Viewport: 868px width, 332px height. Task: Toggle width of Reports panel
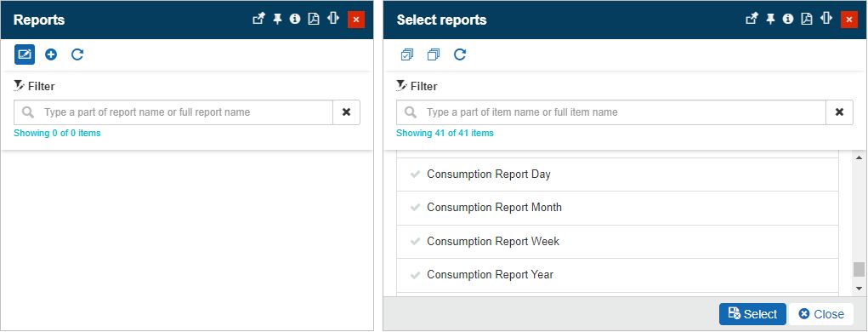click(x=332, y=18)
